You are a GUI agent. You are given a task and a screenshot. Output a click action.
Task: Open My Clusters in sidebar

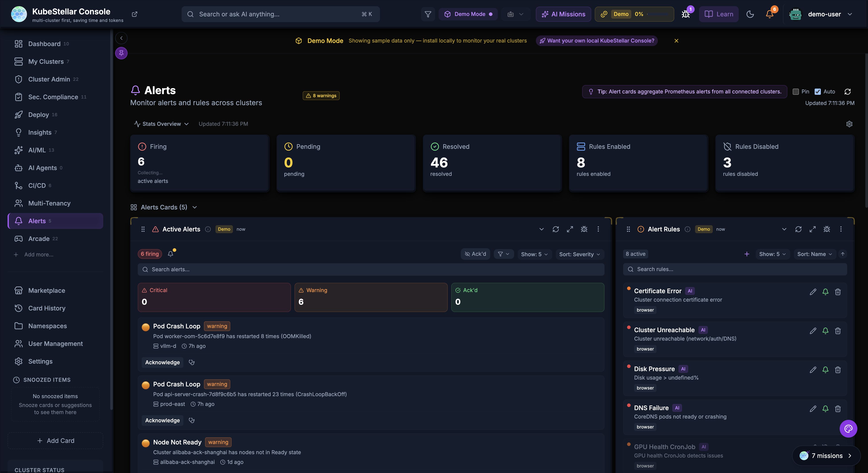(46, 62)
